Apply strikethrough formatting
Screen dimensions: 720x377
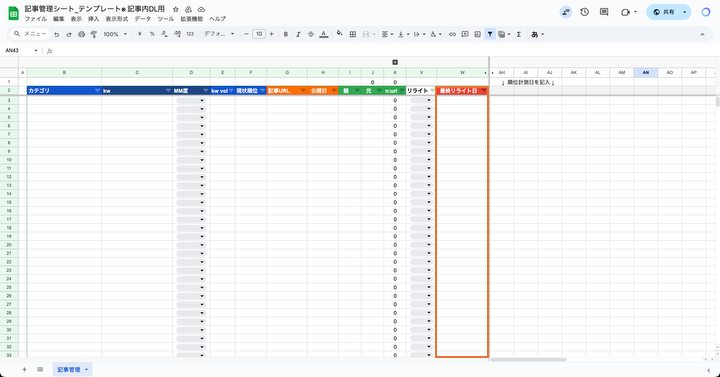click(311, 34)
